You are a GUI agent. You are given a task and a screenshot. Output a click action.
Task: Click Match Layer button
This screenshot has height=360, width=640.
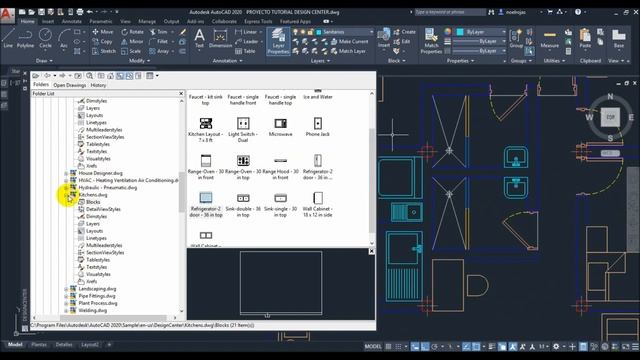[348, 51]
